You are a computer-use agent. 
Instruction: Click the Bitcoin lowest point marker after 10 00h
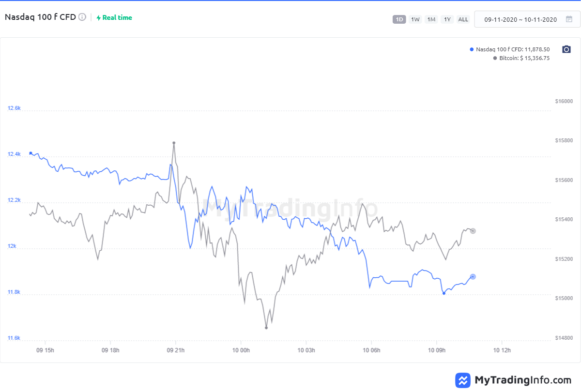click(266, 328)
